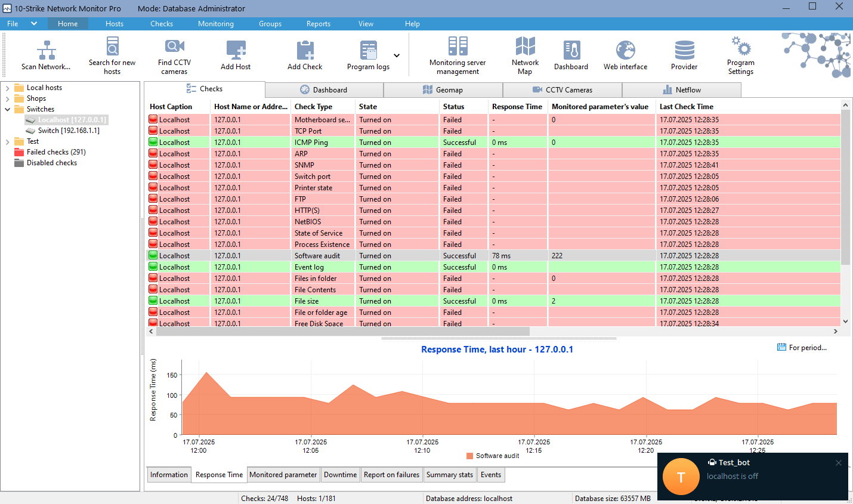Viewport: 853px width, 504px height.
Task: Select Localhost [127.0.0.1] in the tree
Action: pos(72,120)
